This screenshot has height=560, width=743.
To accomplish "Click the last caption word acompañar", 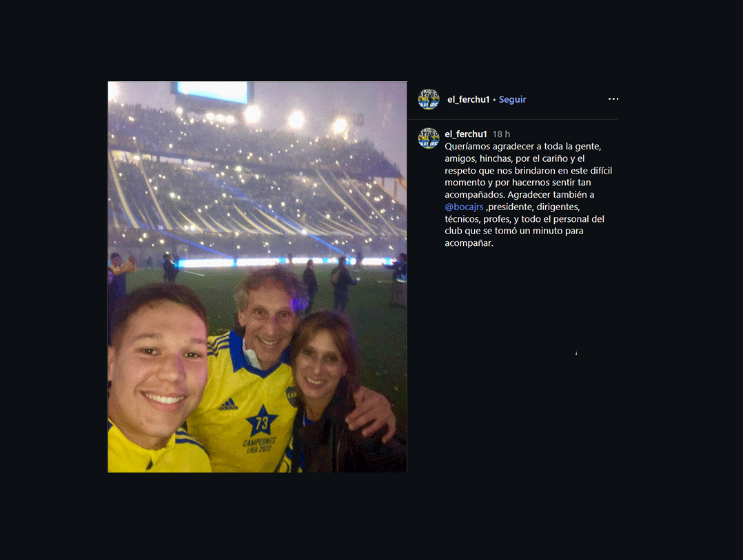I will point(469,243).
